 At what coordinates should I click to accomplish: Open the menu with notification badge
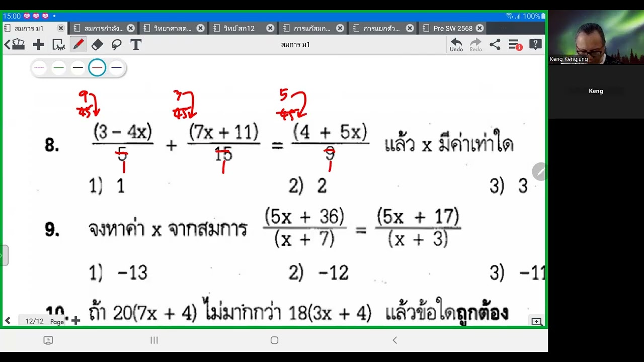click(515, 45)
